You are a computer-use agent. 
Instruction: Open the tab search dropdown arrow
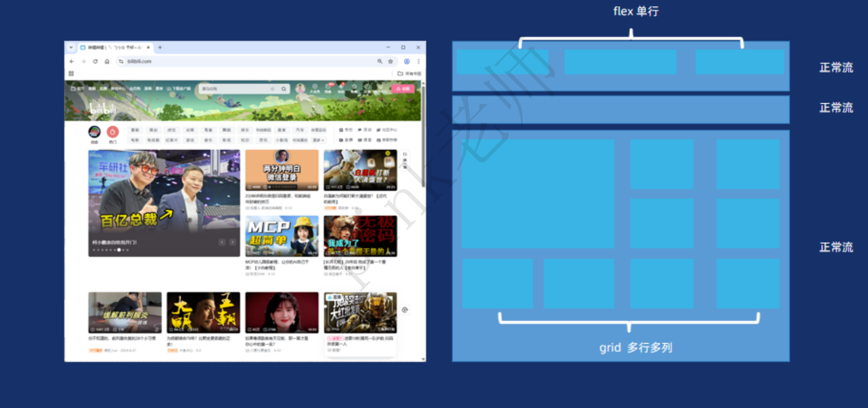point(71,47)
